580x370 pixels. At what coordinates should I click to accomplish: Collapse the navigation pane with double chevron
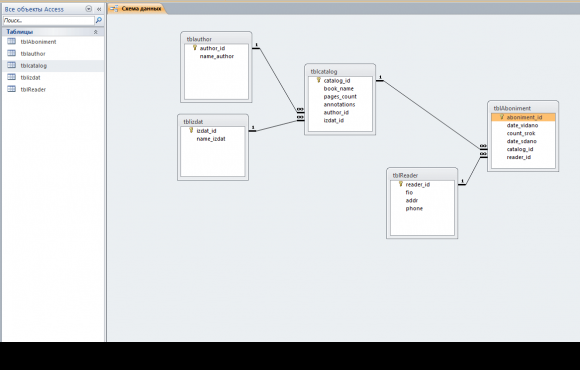point(99,9)
